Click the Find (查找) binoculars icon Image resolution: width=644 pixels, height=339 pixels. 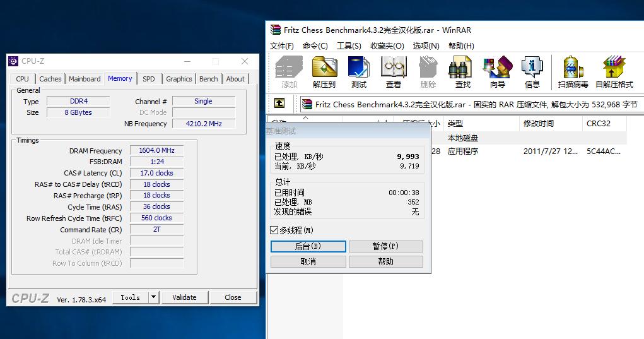(x=460, y=67)
